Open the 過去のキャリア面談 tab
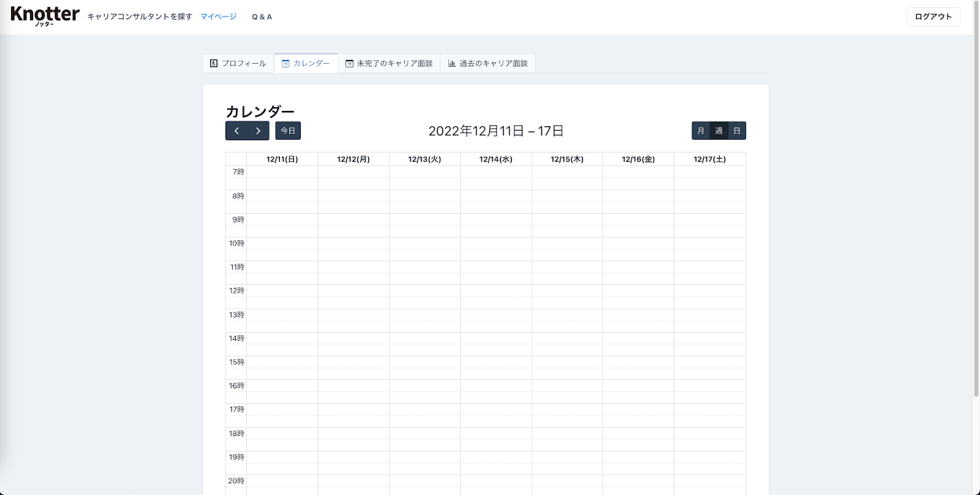Image resolution: width=980 pixels, height=495 pixels. coord(493,63)
